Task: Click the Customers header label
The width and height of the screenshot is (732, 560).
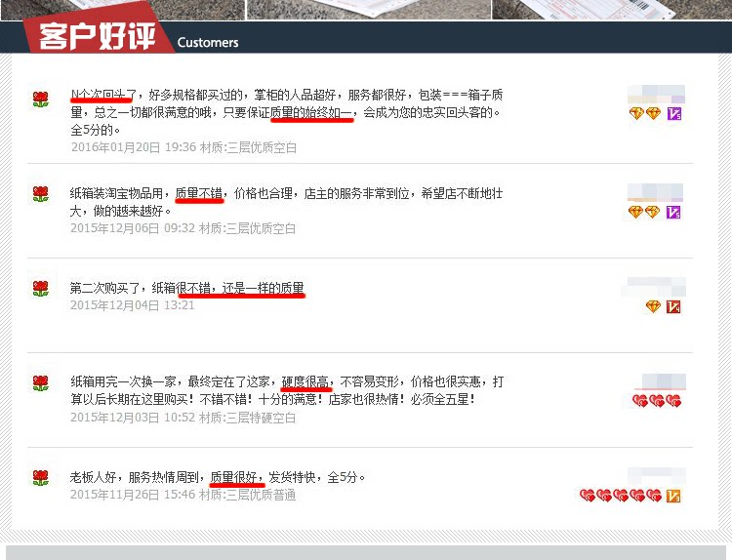Action: [208, 43]
